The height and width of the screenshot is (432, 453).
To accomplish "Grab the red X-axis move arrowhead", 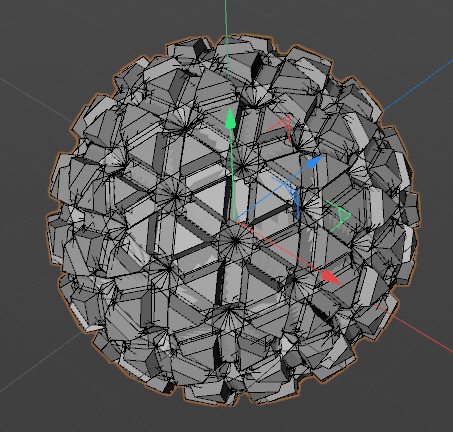I will coord(331,277).
